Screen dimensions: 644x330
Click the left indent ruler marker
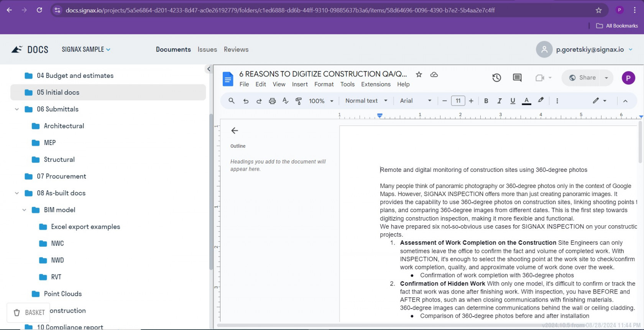tap(379, 115)
